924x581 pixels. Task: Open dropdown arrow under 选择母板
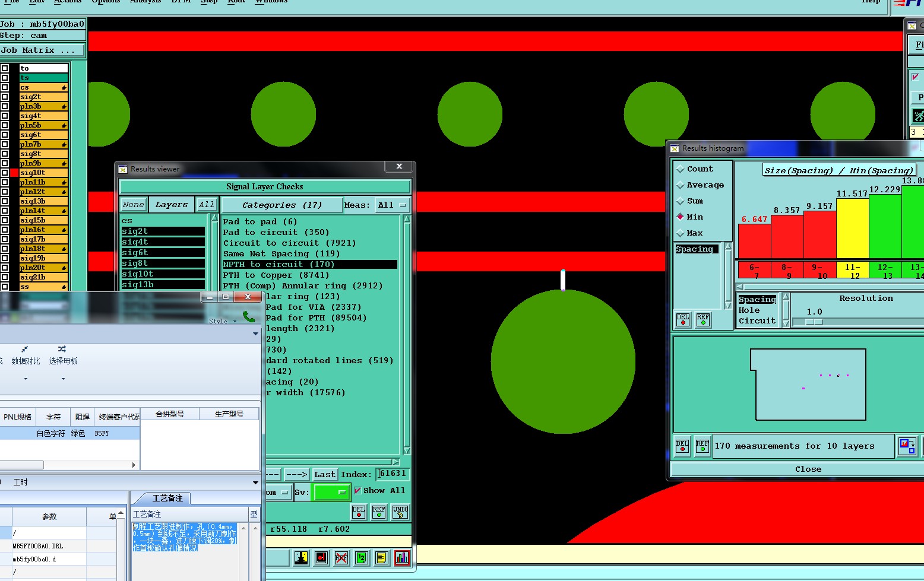click(63, 379)
